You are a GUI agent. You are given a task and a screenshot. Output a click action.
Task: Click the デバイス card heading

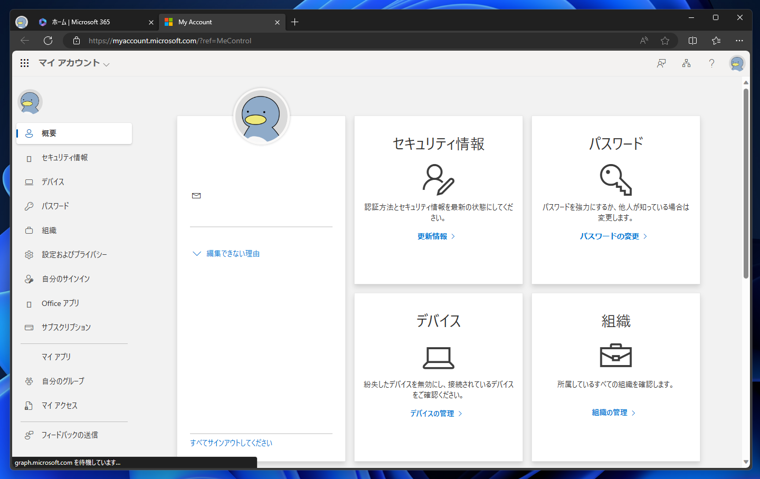click(438, 321)
